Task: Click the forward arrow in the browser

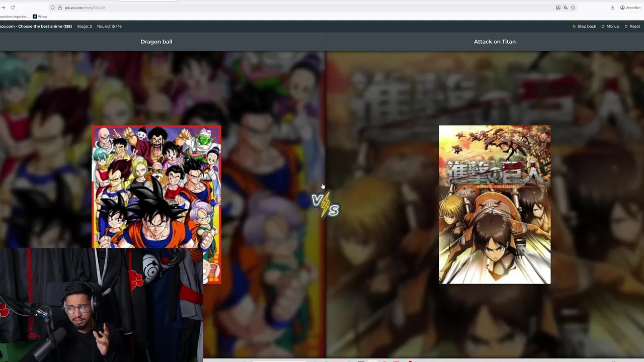Action: (x=3, y=8)
